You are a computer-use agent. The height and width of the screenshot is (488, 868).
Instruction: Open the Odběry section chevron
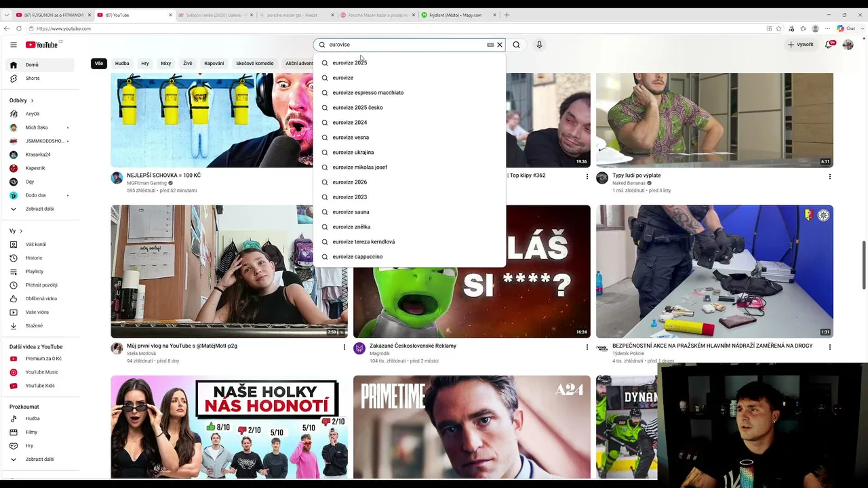32,101
